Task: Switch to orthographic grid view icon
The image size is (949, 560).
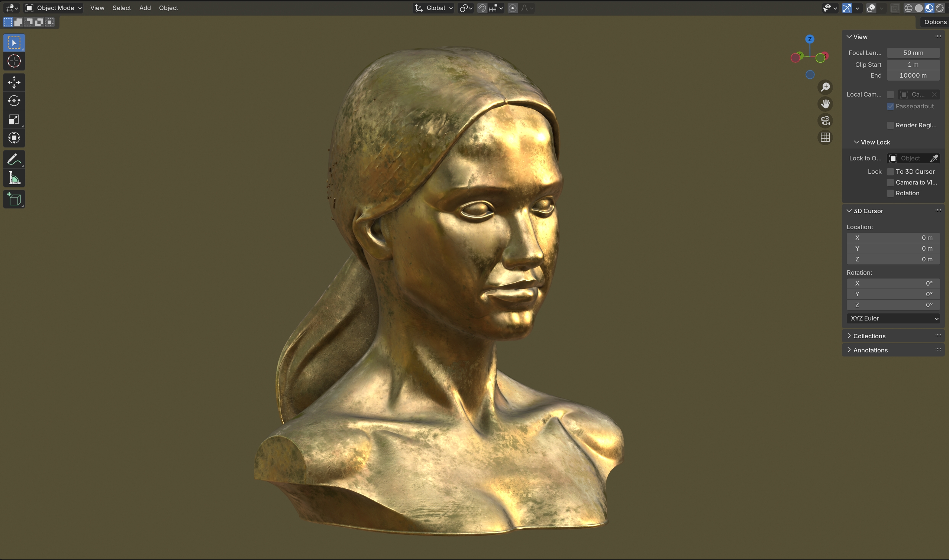Action: (x=825, y=137)
